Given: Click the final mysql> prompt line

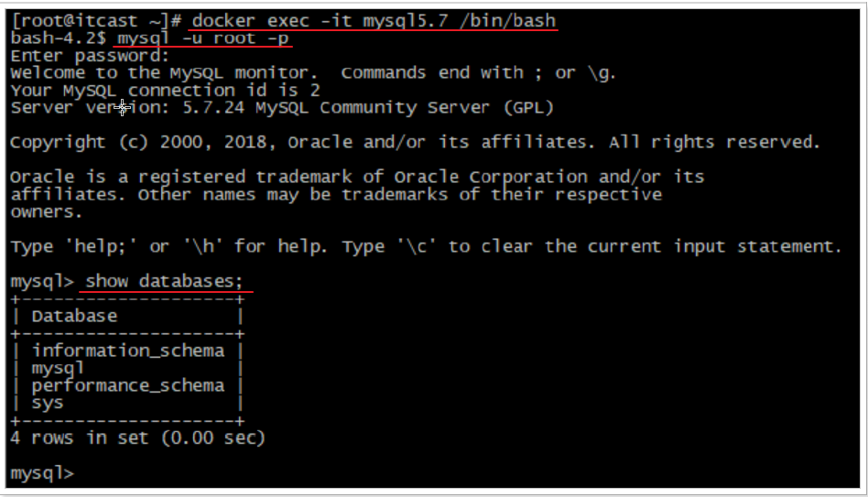Looking at the screenshot, I should click(41, 472).
